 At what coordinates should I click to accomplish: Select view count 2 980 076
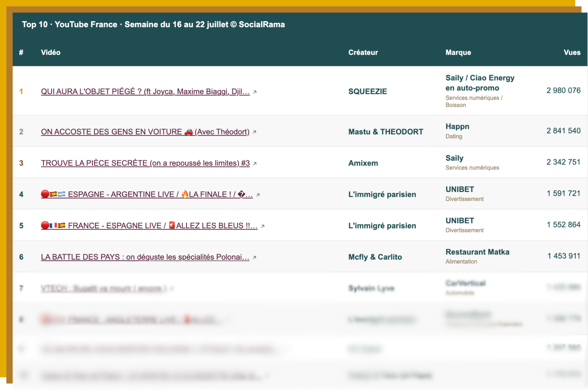point(563,91)
